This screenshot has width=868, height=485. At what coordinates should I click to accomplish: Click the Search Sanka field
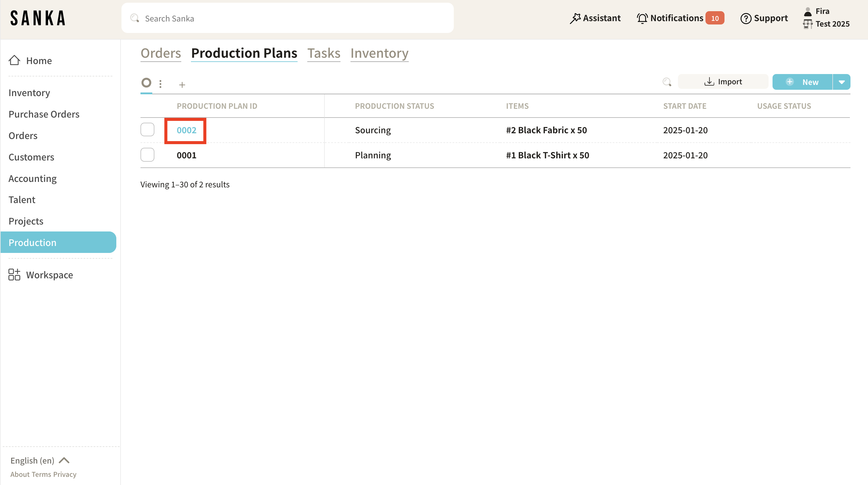[287, 18]
